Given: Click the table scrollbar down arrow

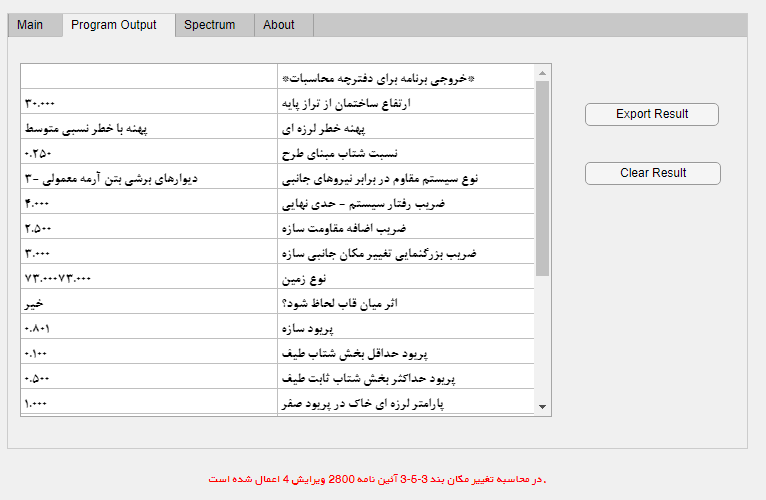Looking at the screenshot, I should coord(543,407).
